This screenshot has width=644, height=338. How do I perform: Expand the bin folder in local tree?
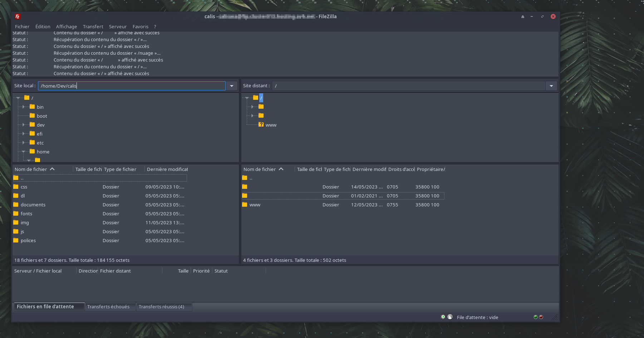click(24, 107)
